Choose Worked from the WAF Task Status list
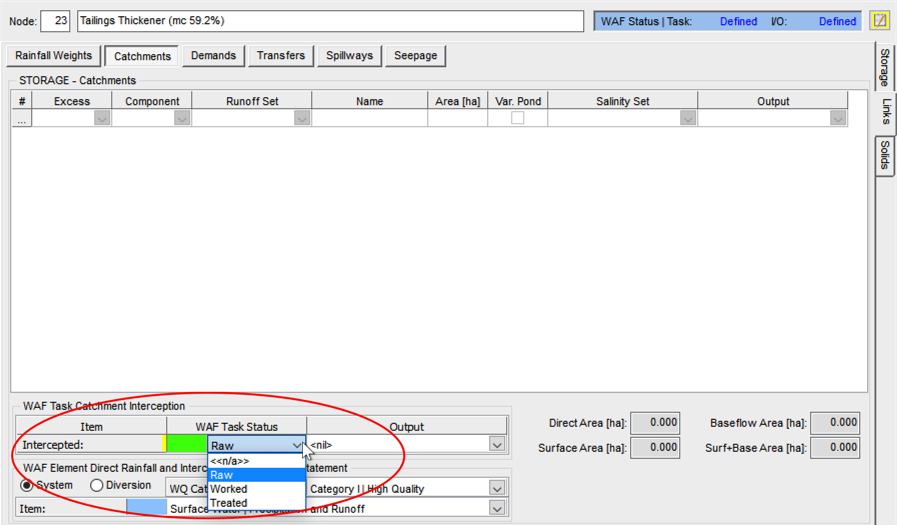 pos(229,489)
